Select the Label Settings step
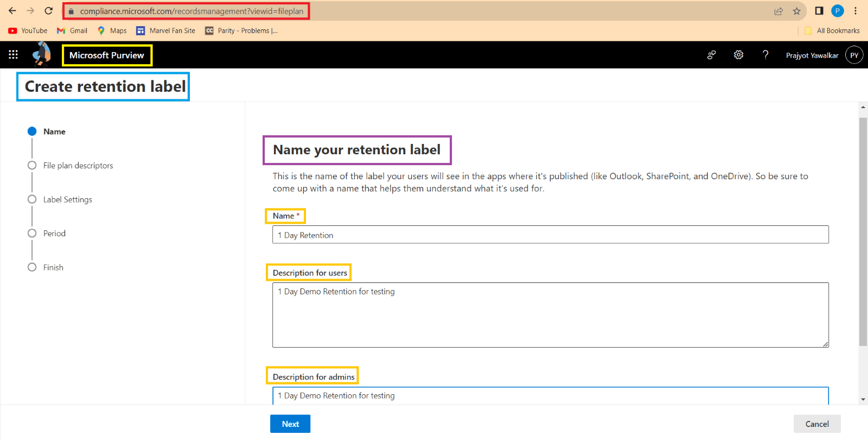The height and width of the screenshot is (441, 868). [68, 199]
